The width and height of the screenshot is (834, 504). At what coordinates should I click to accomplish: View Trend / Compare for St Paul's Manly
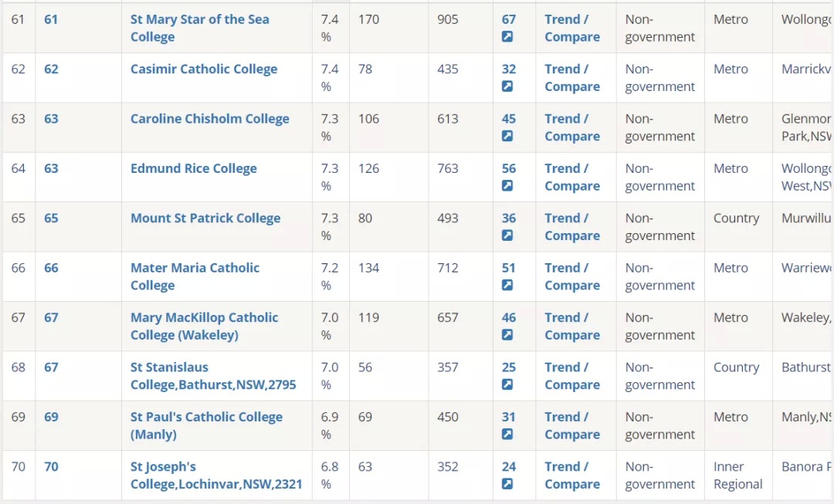[x=572, y=425]
